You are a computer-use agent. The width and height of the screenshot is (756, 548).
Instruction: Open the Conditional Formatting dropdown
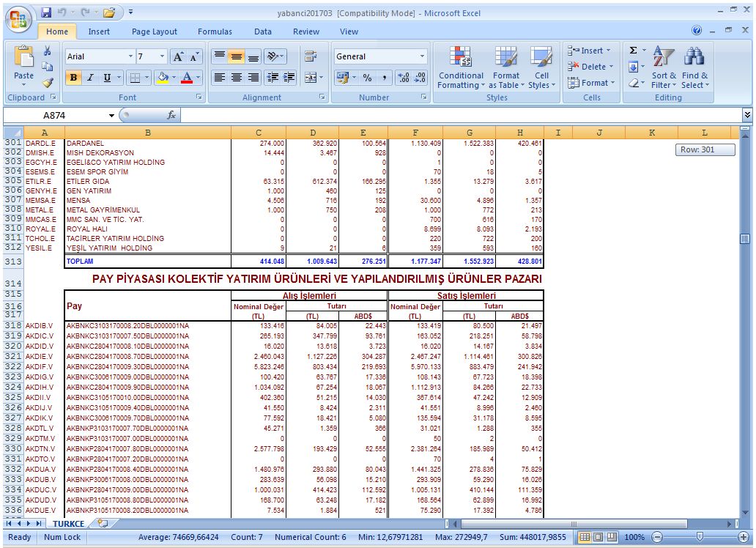[461, 67]
